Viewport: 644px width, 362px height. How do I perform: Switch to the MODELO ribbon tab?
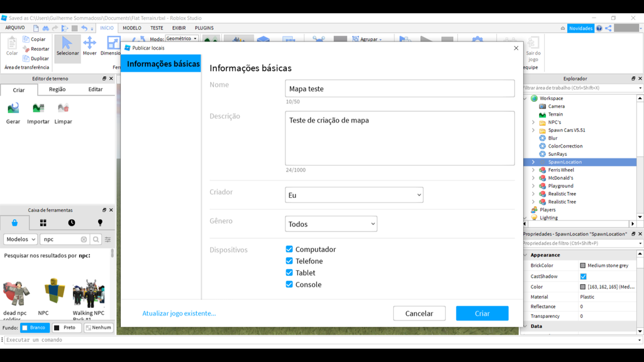pyautogui.click(x=132, y=28)
